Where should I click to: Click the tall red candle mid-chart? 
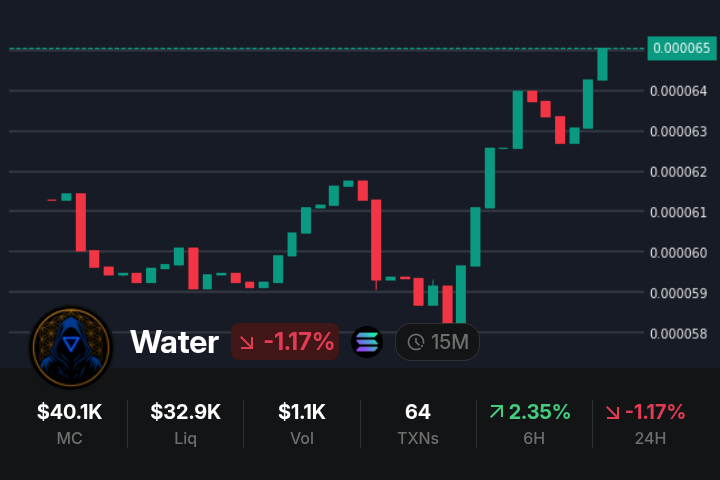point(377,240)
